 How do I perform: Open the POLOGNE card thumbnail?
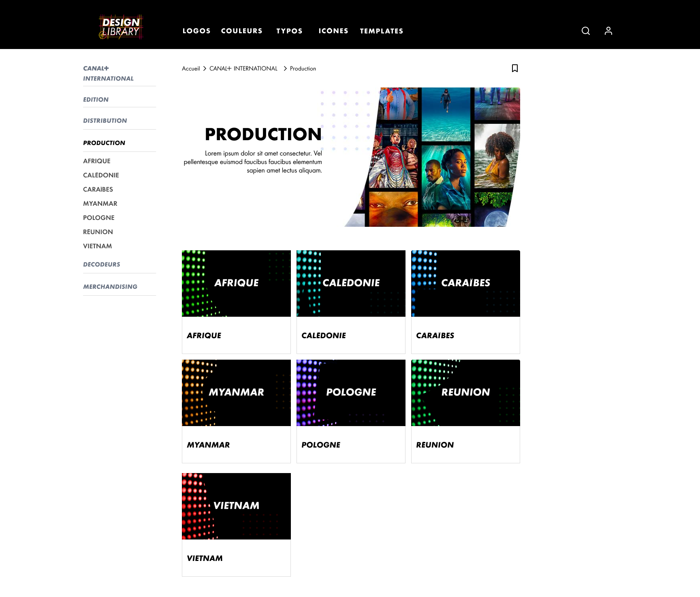[351, 393]
